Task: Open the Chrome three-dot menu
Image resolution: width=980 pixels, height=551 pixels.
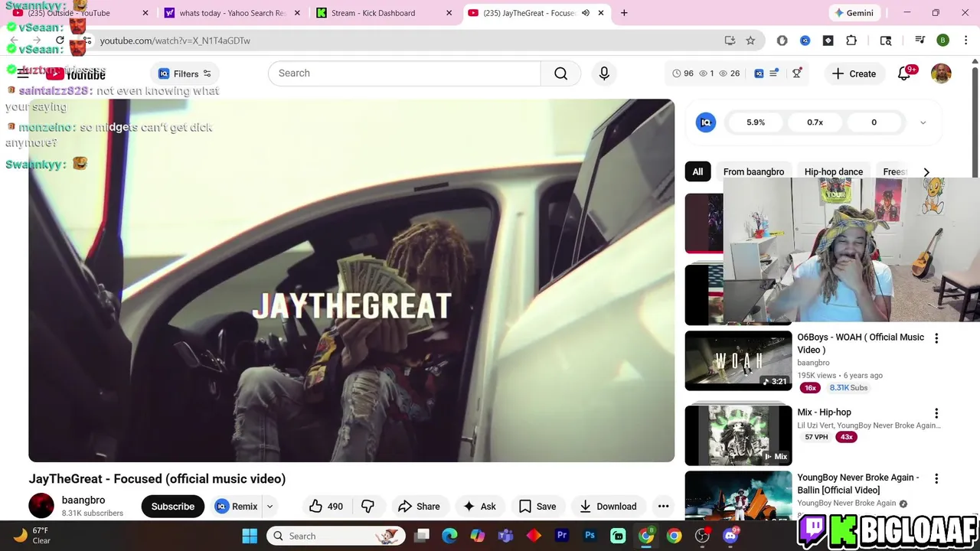Action: [x=965, y=41]
